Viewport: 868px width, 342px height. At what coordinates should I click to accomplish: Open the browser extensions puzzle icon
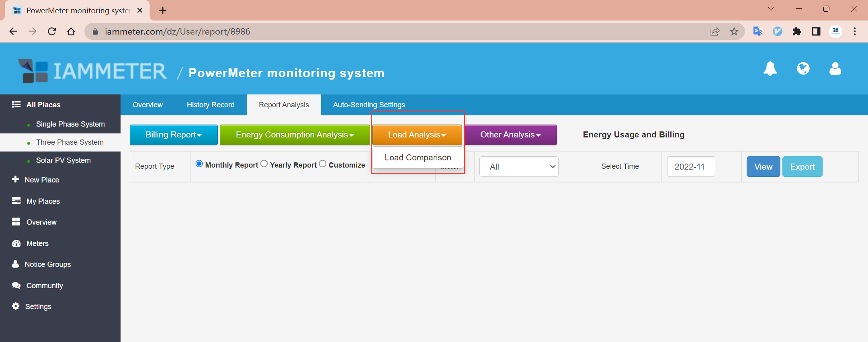click(x=796, y=31)
